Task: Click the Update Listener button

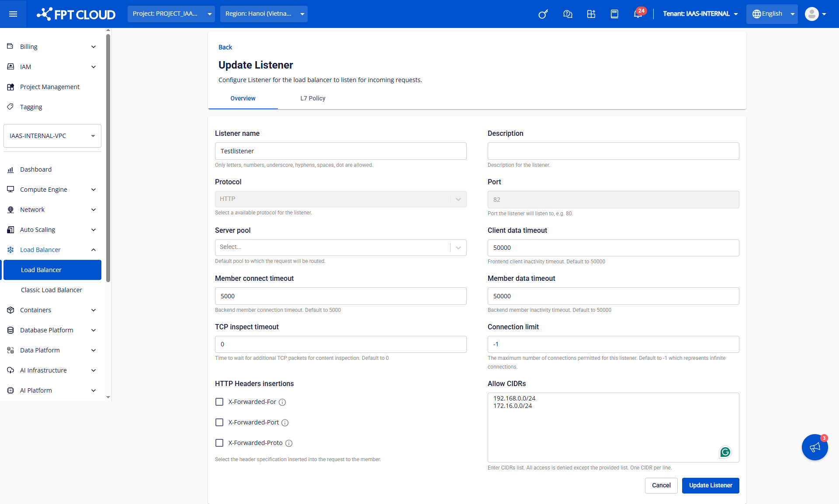Action: pyautogui.click(x=711, y=486)
